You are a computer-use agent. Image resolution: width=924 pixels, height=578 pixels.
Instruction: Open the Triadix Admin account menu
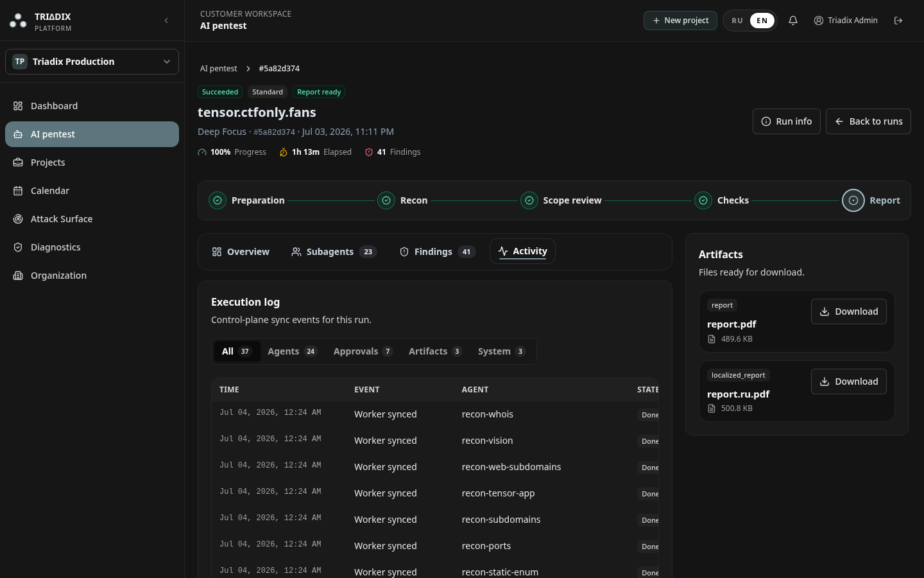point(846,21)
